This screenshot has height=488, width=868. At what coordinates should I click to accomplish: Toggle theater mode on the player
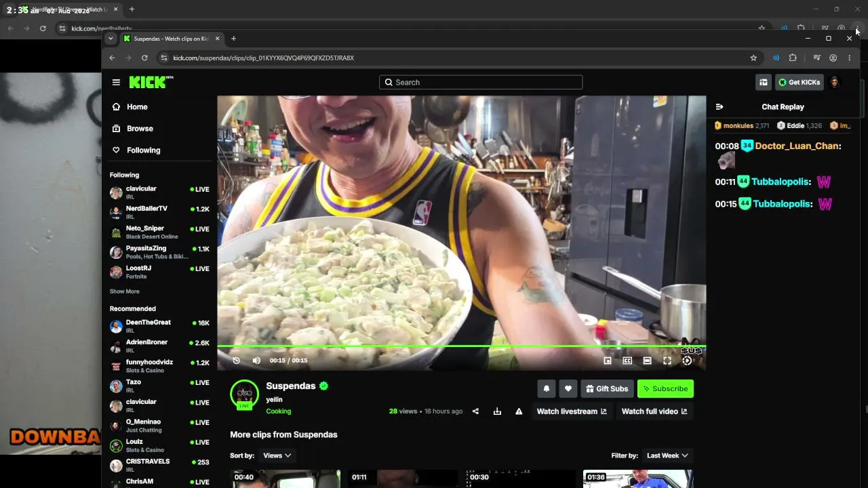click(647, 361)
